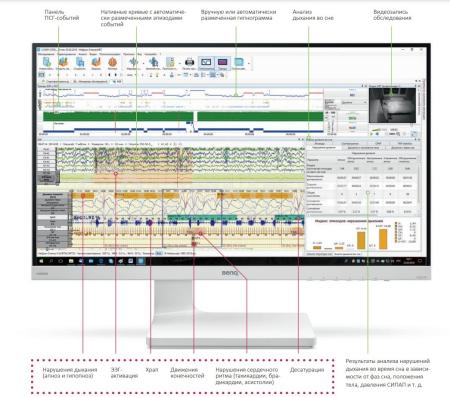This screenshot has height=397, width=450.
Task: Switch to the Start page tab
Action: (55, 81)
